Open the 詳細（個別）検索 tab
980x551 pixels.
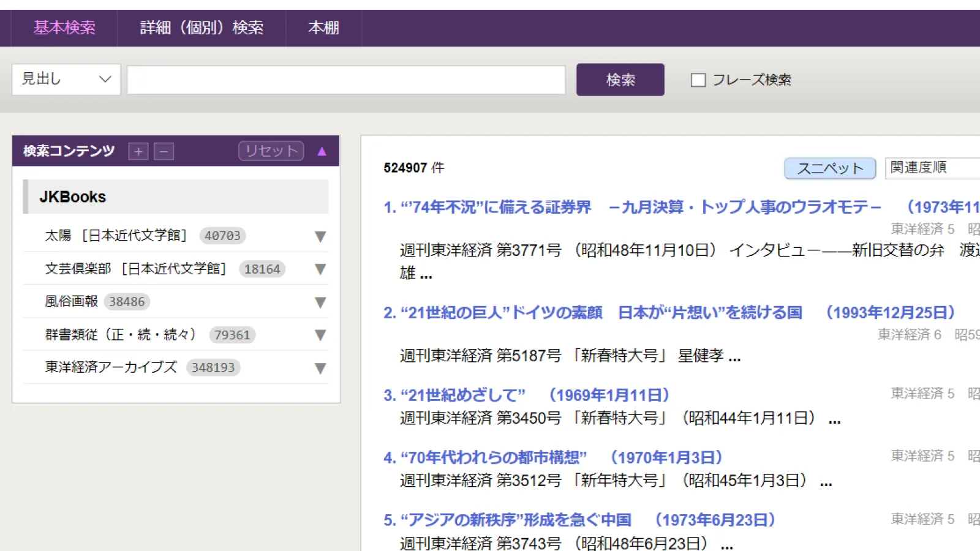(x=202, y=28)
